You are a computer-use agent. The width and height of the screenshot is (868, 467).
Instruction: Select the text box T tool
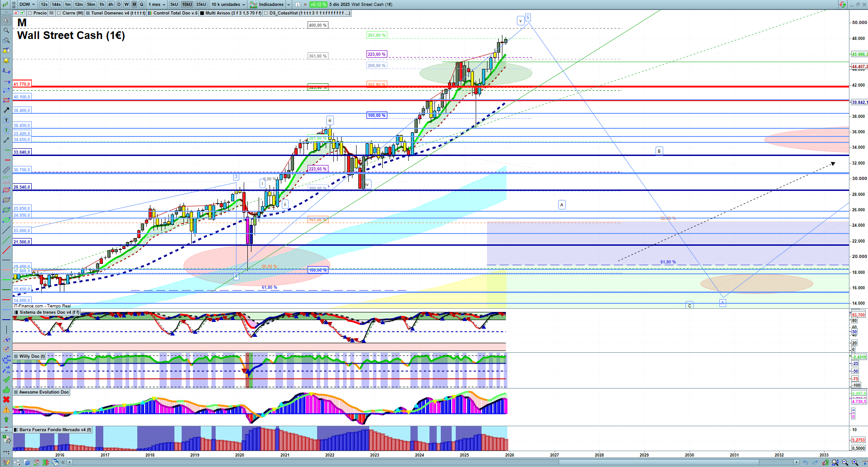tap(6, 120)
